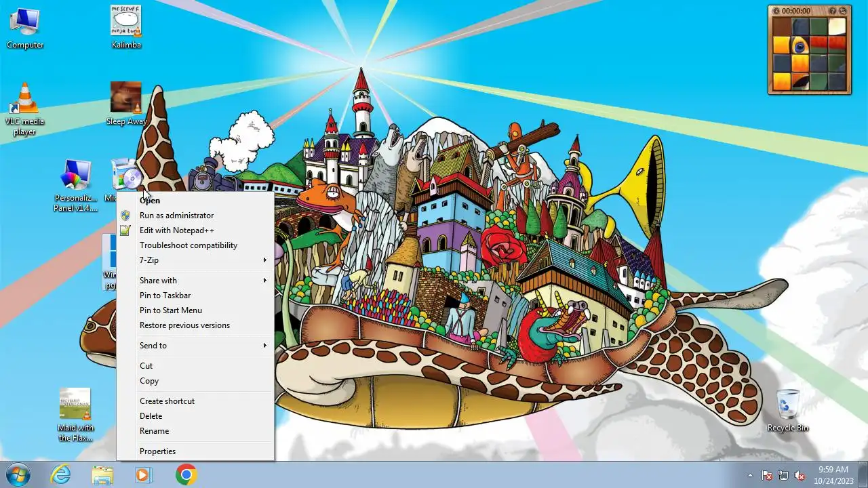
Task: Select the VLC media player shortcut
Action: pos(25,108)
